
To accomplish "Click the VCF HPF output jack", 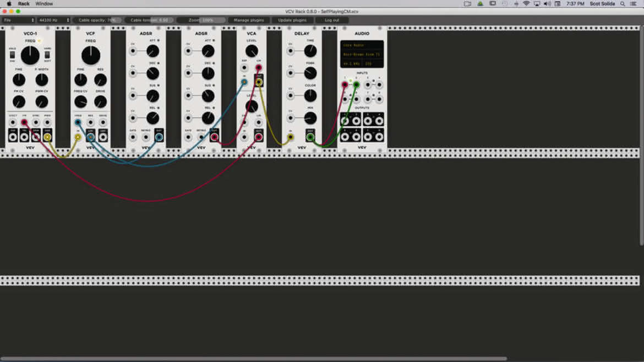I will tap(103, 137).
